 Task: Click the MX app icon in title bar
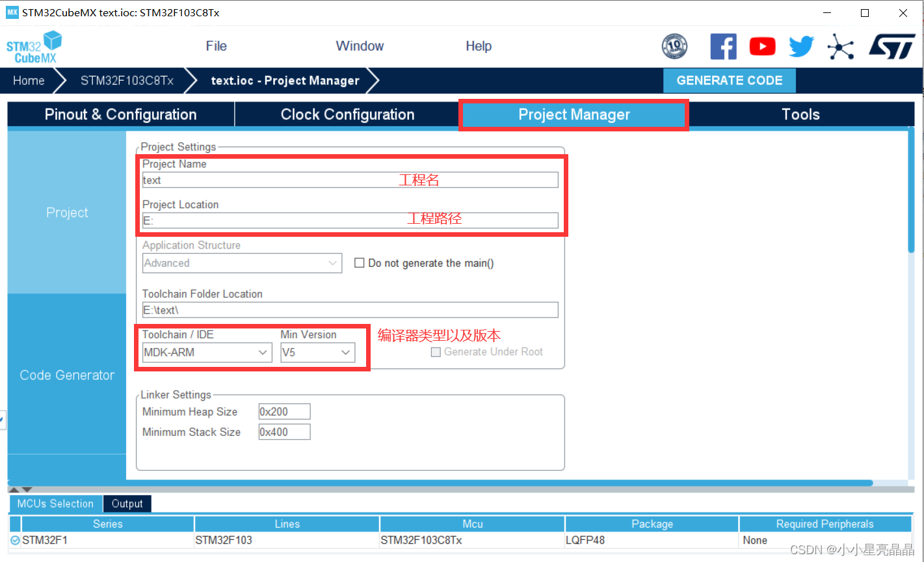(x=12, y=12)
